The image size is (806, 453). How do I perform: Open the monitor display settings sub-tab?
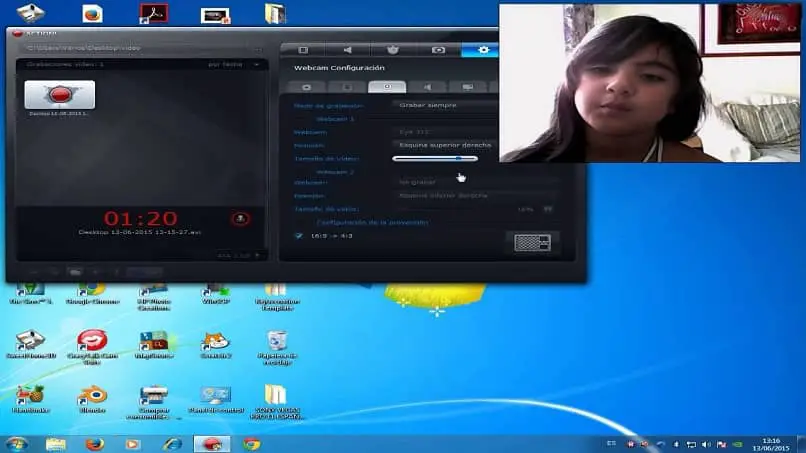click(x=467, y=87)
